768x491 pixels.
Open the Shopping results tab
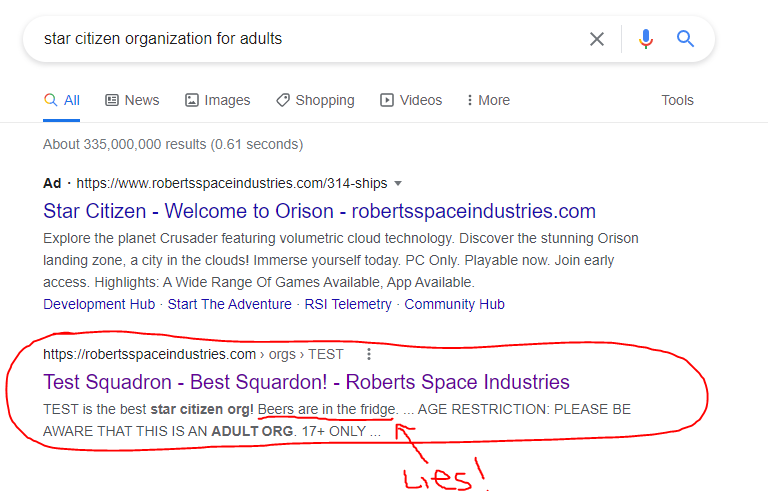coord(315,100)
